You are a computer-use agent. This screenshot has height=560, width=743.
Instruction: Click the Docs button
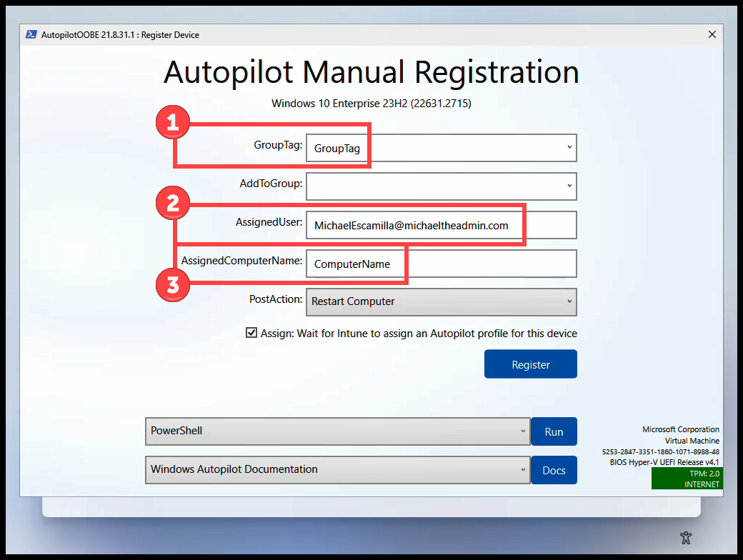[554, 470]
